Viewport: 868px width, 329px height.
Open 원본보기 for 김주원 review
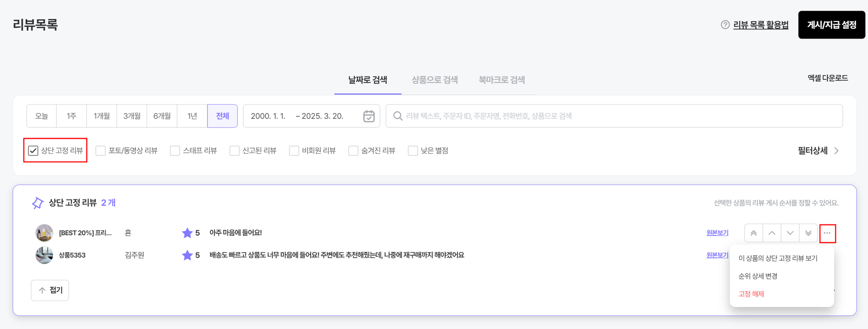tap(717, 255)
